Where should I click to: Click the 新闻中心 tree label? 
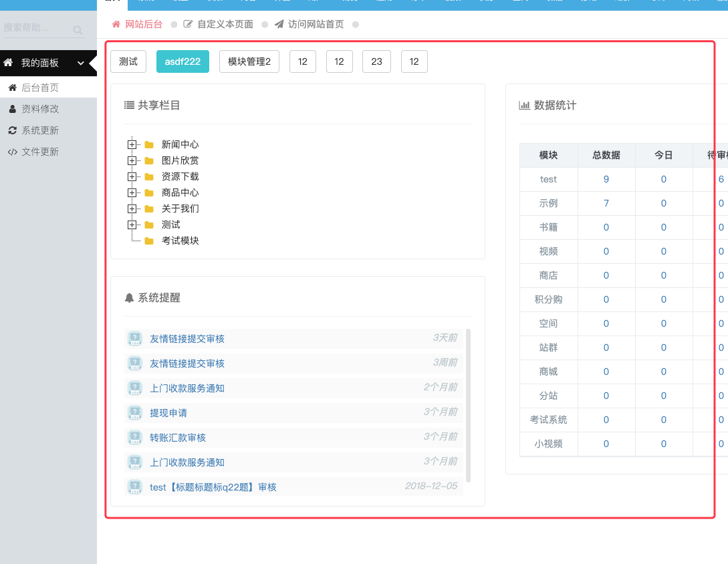(x=180, y=145)
